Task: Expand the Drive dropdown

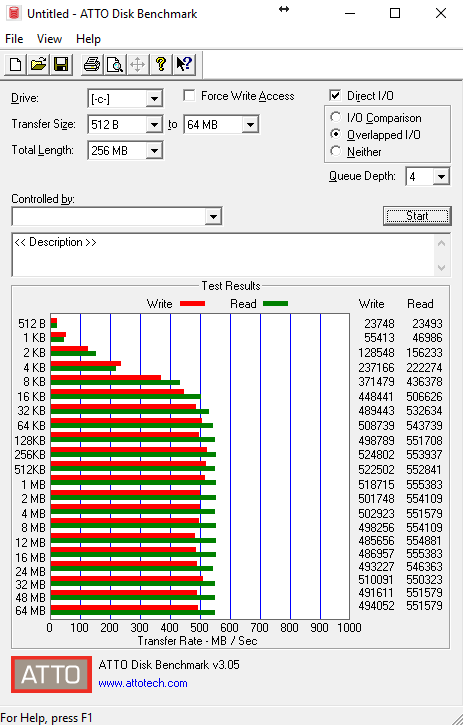Action: (x=154, y=98)
